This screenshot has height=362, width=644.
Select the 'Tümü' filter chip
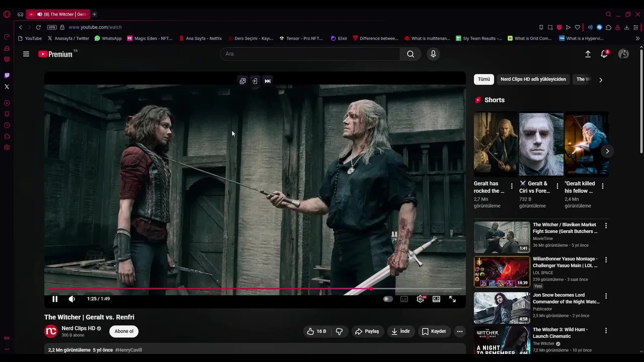coord(484,79)
